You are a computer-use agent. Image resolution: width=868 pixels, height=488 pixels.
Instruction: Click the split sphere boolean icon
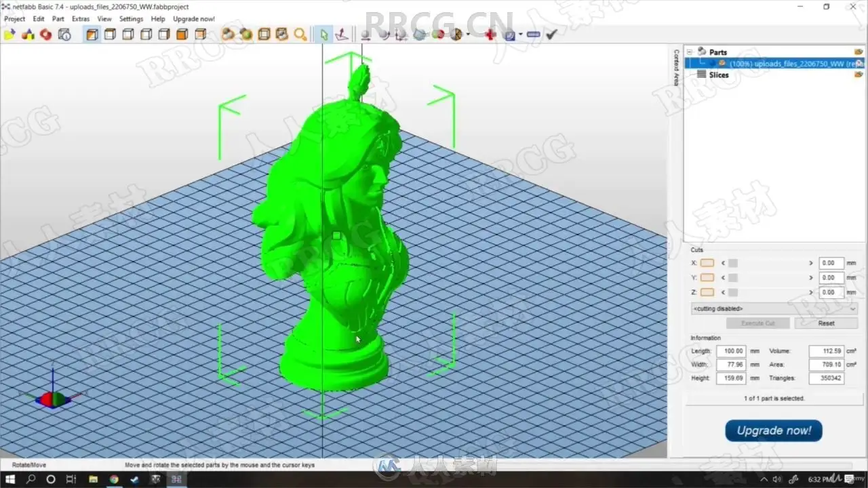(x=456, y=34)
